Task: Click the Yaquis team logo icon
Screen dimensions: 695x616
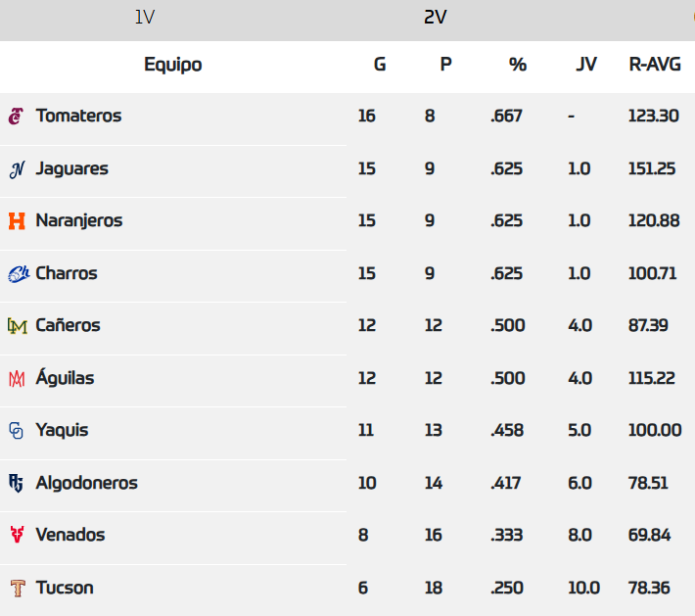Action: [16, 431]
